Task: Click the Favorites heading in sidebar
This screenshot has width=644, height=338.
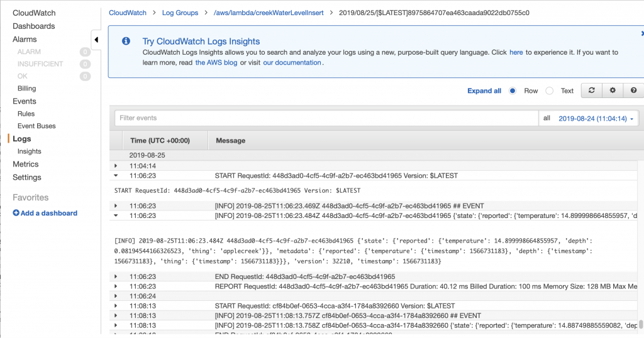Action: tap(30, 198)
